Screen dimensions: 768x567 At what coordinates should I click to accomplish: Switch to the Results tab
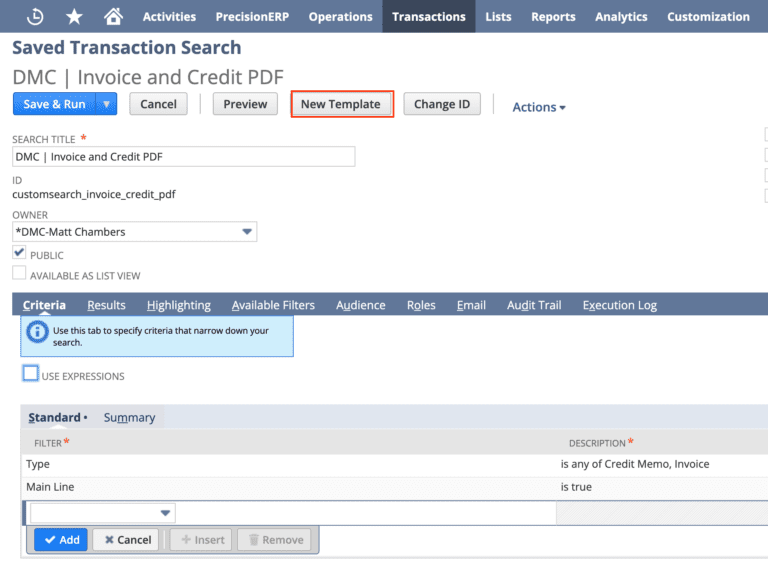[106, 305]
